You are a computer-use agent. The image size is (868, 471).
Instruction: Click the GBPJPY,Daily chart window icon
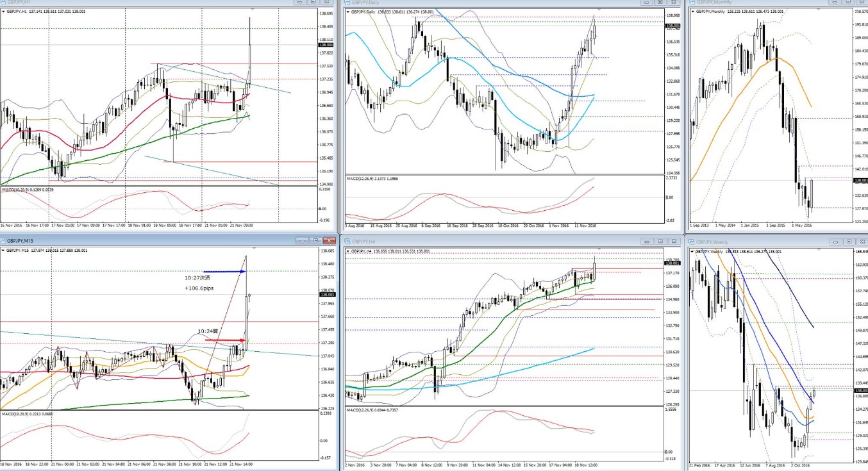coord(348,2)
